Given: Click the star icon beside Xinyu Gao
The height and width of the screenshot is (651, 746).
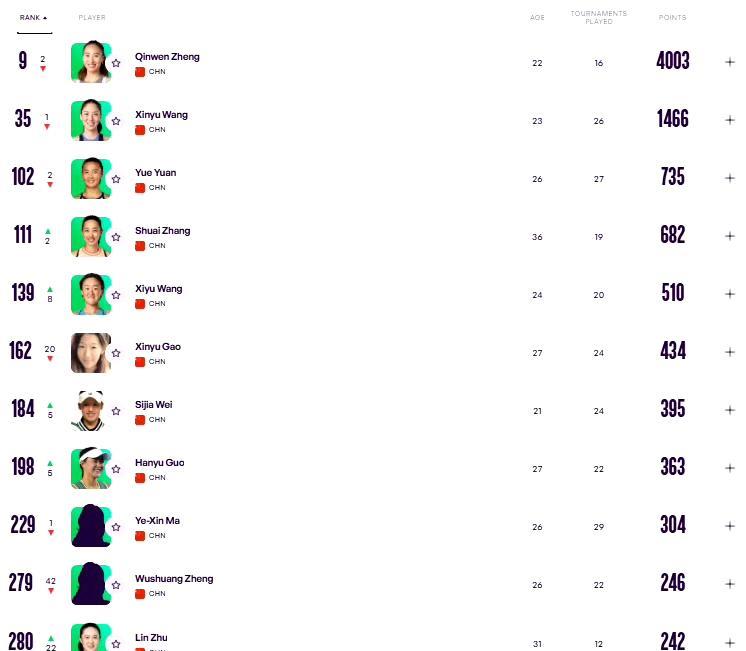Looking at the screenshot, I should 116,353.
